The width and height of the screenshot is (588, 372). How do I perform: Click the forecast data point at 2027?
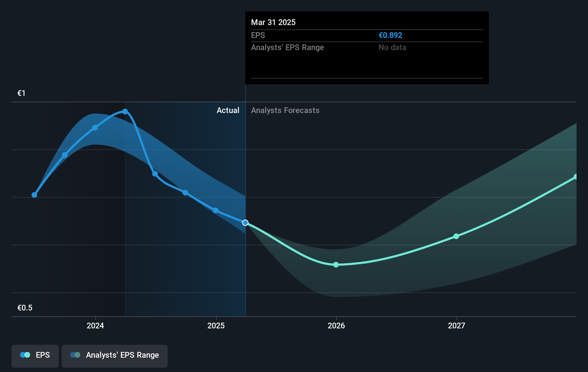456,236
